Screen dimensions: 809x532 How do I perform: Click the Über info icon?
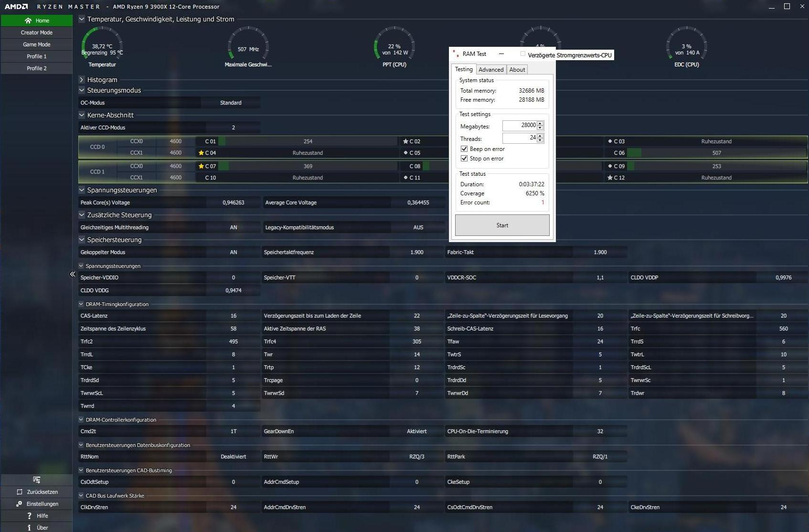(29, 528)
